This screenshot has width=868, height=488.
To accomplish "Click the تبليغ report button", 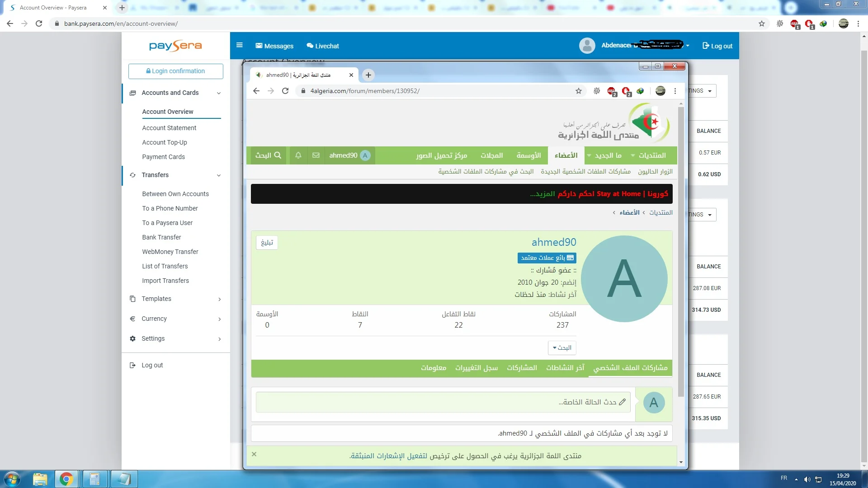I will tap(267, 243).
